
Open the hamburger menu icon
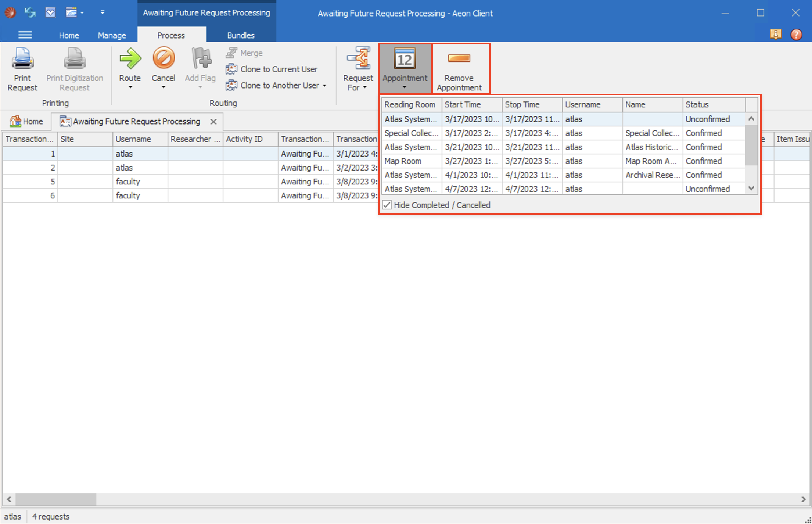[25, 35]
